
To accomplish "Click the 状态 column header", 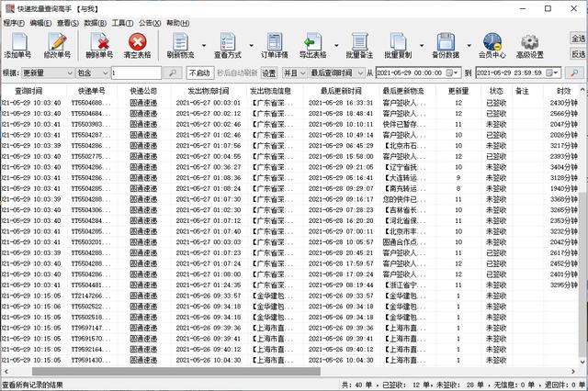I will [x=496, y=91].
